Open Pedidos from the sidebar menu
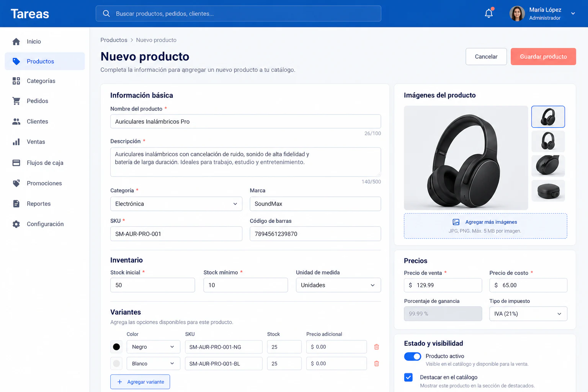Screen dimensions: 588x392 [45, 101]
